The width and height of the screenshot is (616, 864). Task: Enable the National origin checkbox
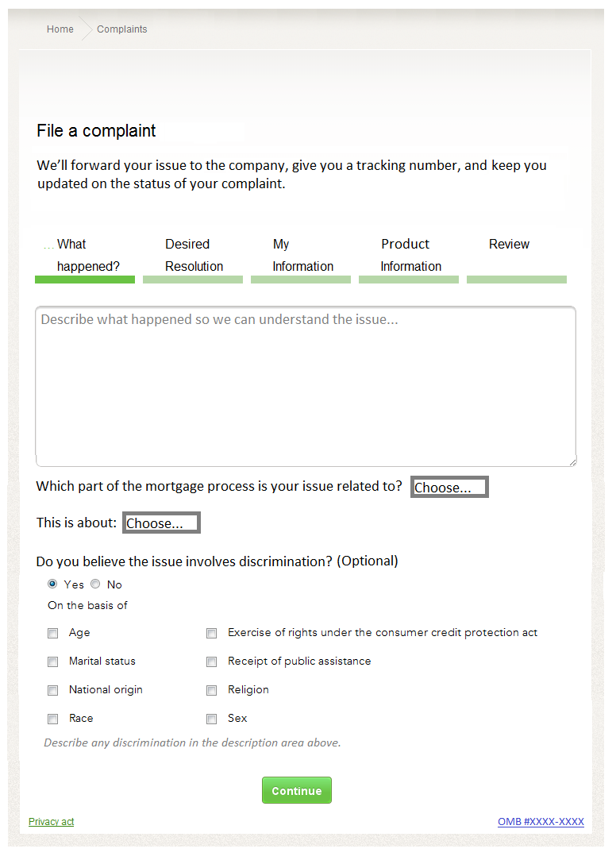pyautogui.click(x=53, y=690)
